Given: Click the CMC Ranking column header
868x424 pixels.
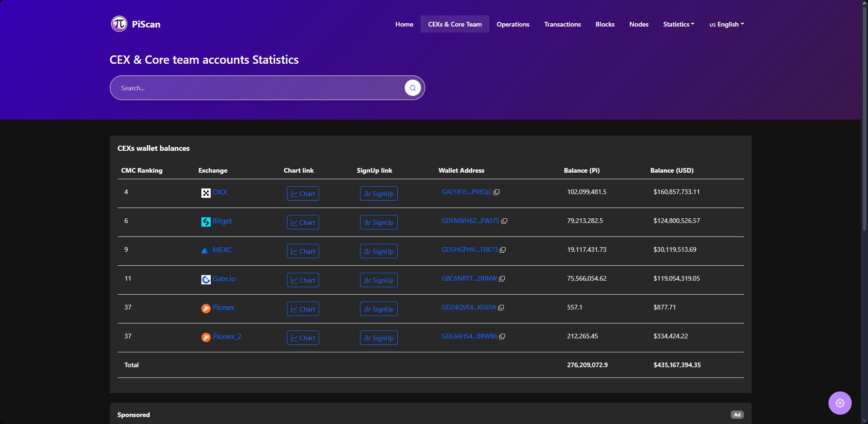Looking at the screenshot, I should (x=142, y=171).
